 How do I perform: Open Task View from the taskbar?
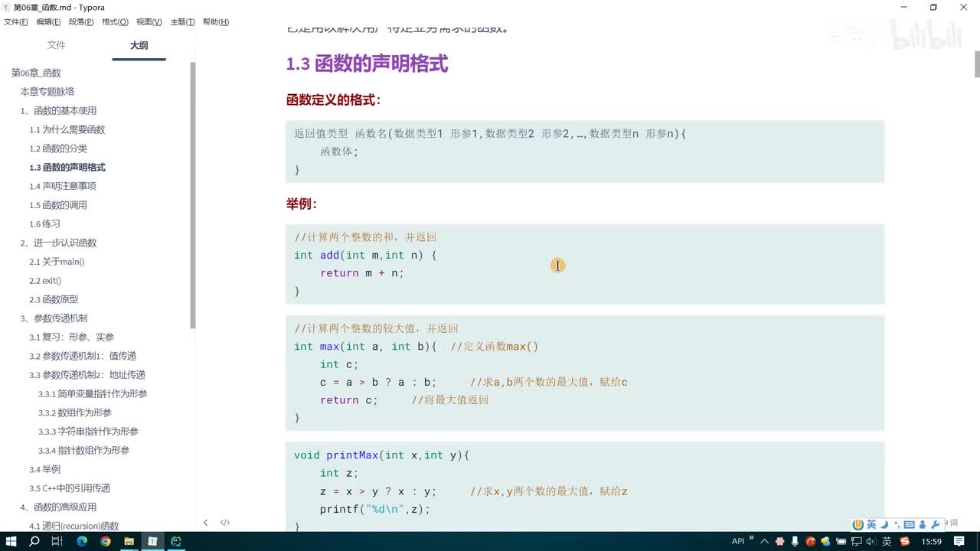[57, 541]
